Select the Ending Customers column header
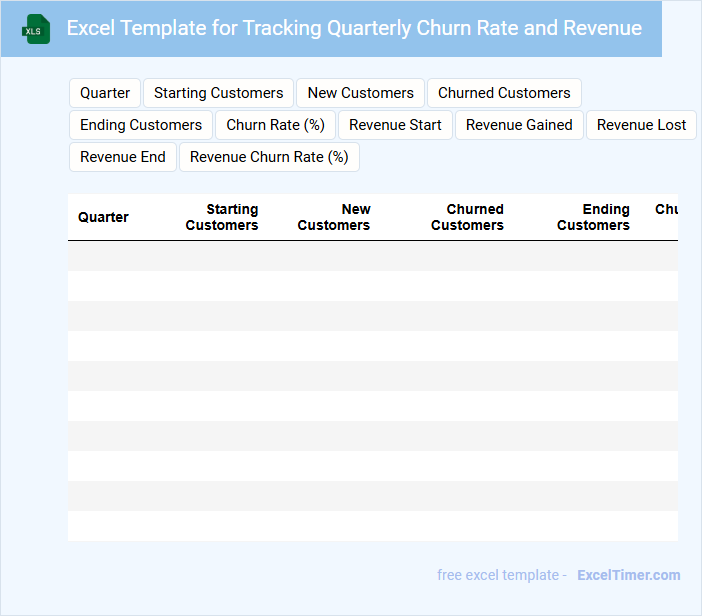The width and height of the screenshot is (702, 616). click(593, 217)
